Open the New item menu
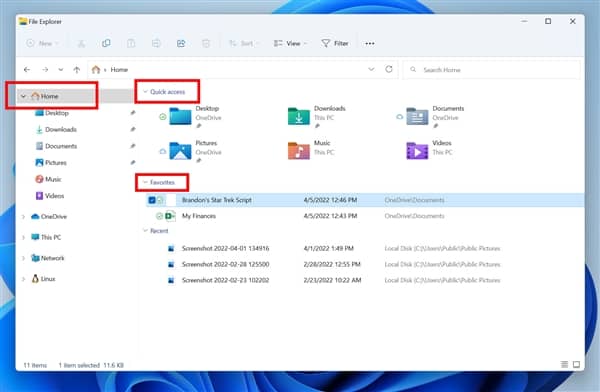 pos(42,43)
